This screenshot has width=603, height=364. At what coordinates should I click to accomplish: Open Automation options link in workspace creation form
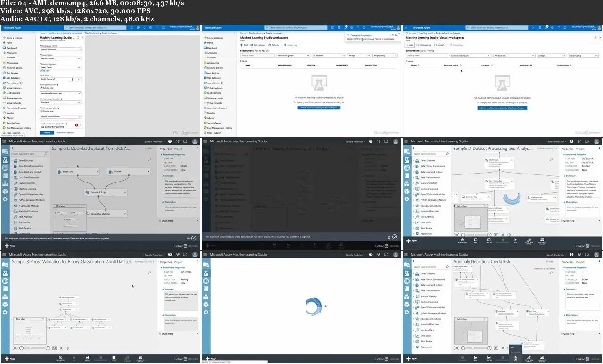[65, 132]
